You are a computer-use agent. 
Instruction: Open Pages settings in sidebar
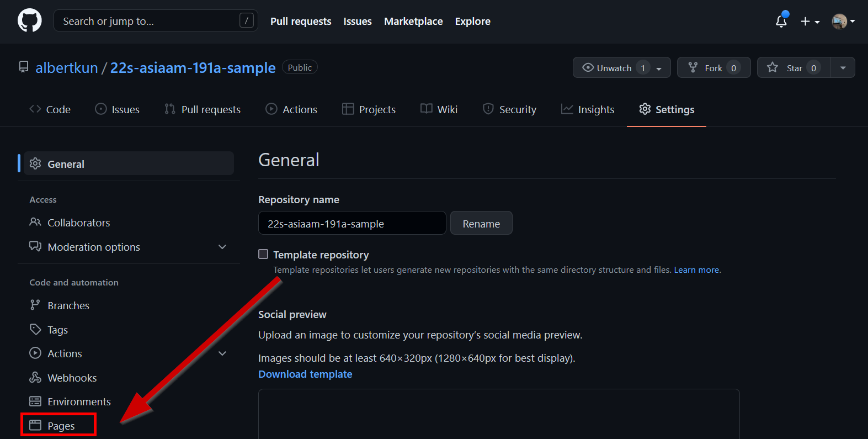click(61, 426)
